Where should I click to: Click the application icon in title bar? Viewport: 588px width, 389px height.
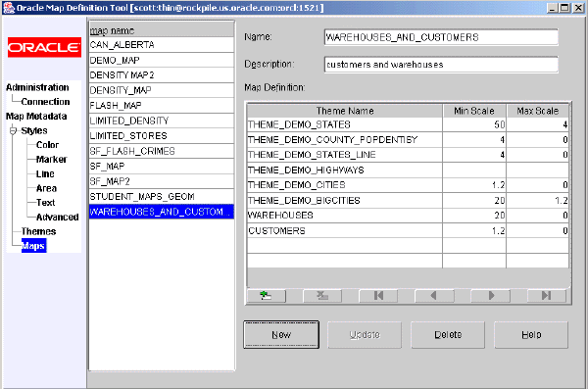point(9,8)
